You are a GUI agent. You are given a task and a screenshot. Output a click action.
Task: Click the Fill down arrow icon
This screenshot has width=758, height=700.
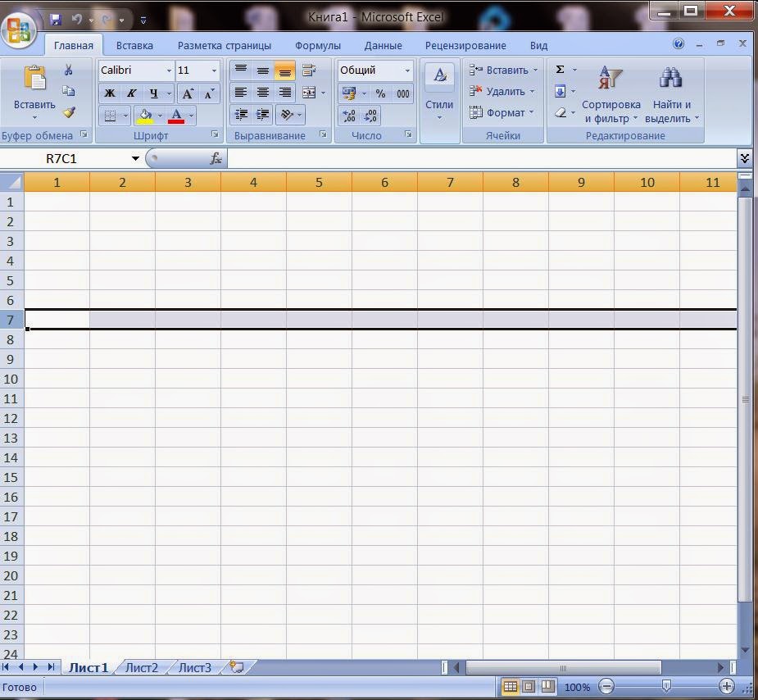(x=560, y=91)
